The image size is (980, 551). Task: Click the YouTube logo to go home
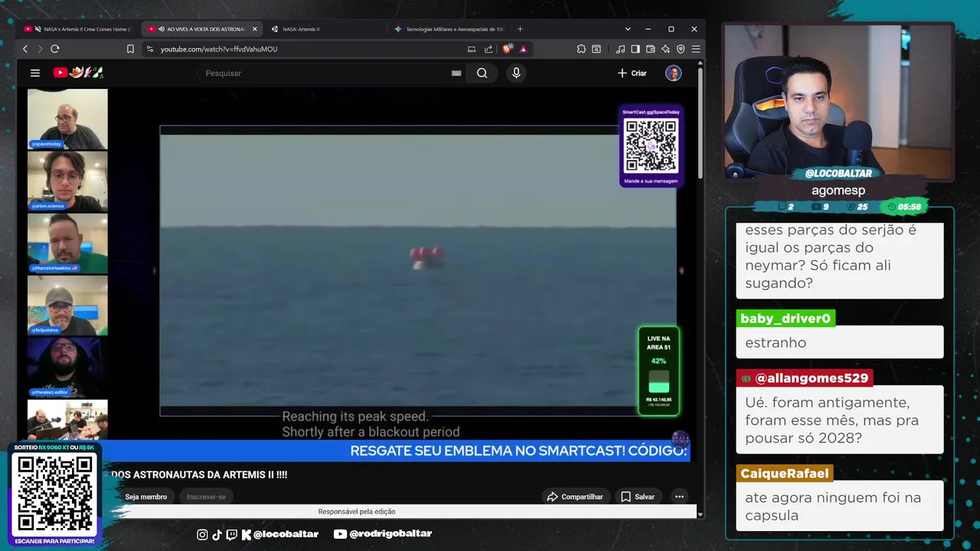[78, 73]
